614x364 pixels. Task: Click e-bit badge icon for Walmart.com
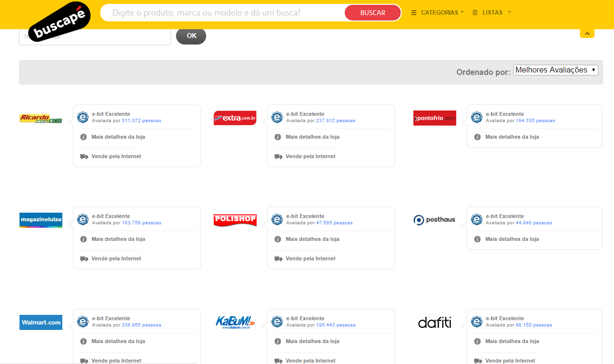(x=83, y=322)
